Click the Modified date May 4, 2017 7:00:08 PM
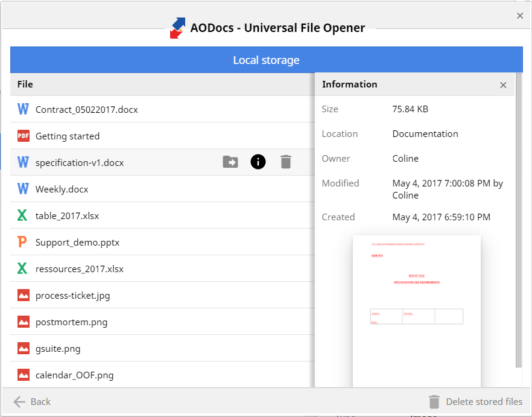The height and width of the screenshot is (417, 532). (x=442, y=183)
